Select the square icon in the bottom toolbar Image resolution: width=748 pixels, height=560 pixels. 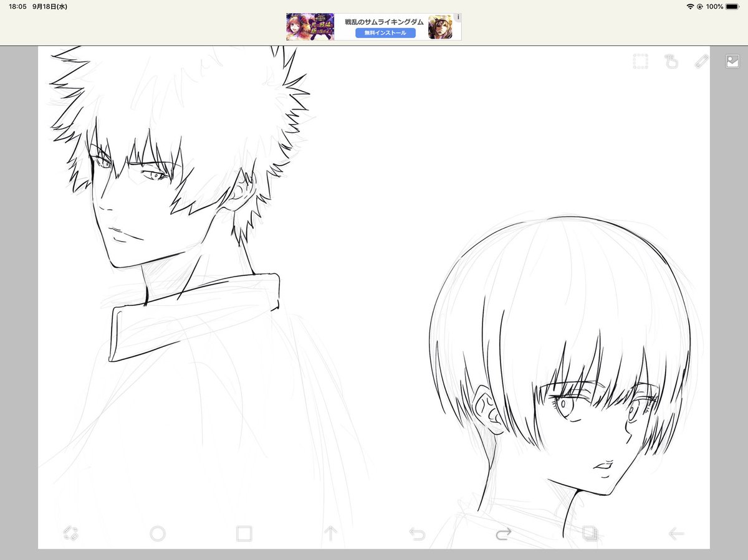[x=244, y=533]
